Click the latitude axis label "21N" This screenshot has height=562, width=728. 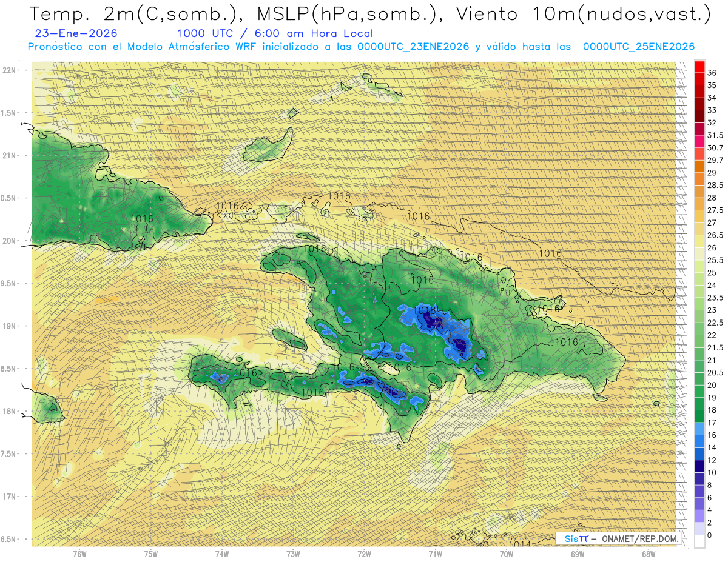(8, 155)
